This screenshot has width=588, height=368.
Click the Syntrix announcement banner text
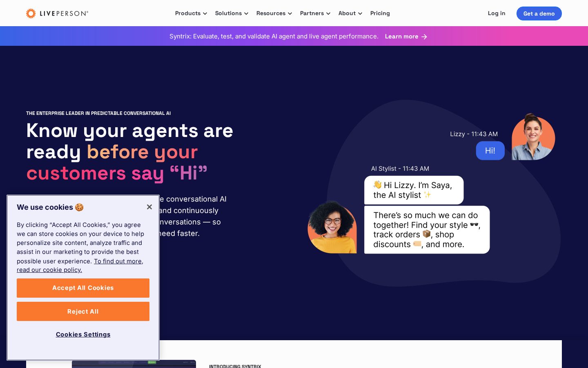pyautogui.click(x=274, y=36)
